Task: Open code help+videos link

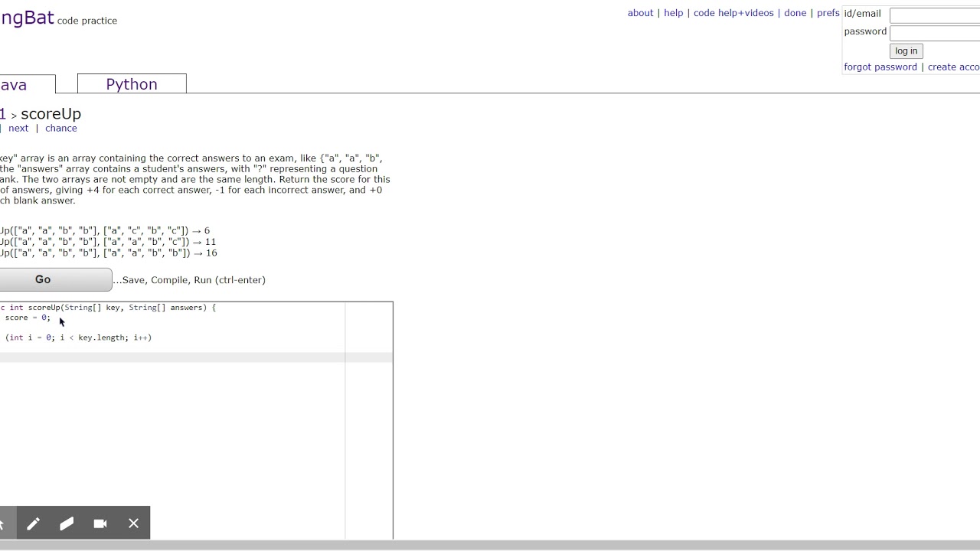Action: pyautogui.click(x=733, y=13)
